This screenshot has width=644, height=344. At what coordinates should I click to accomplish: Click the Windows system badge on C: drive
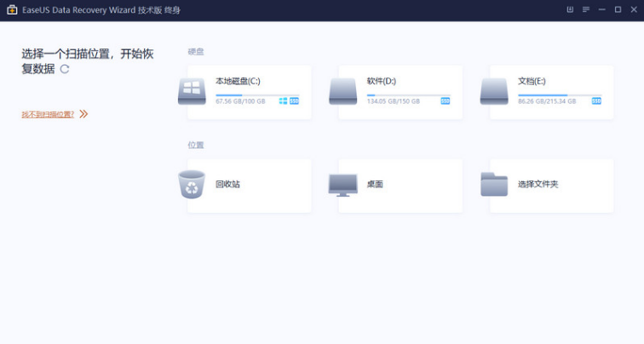(283, 101)
